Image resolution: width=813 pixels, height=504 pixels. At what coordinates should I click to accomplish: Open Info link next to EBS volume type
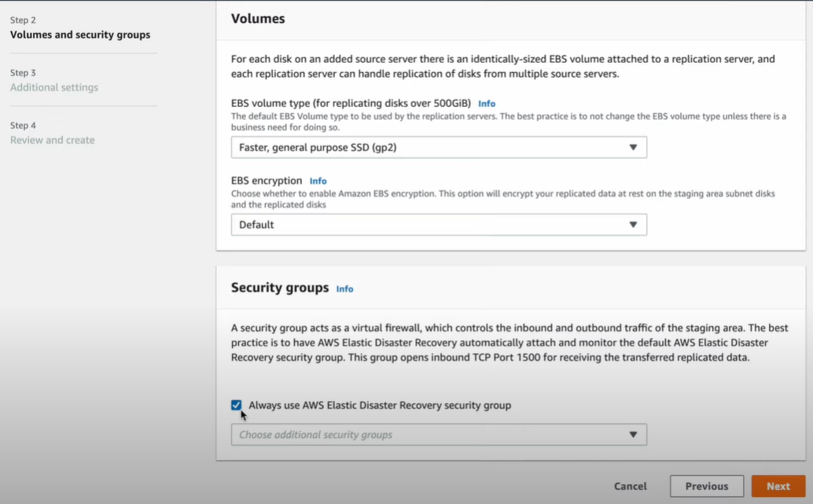click(487, 104)
